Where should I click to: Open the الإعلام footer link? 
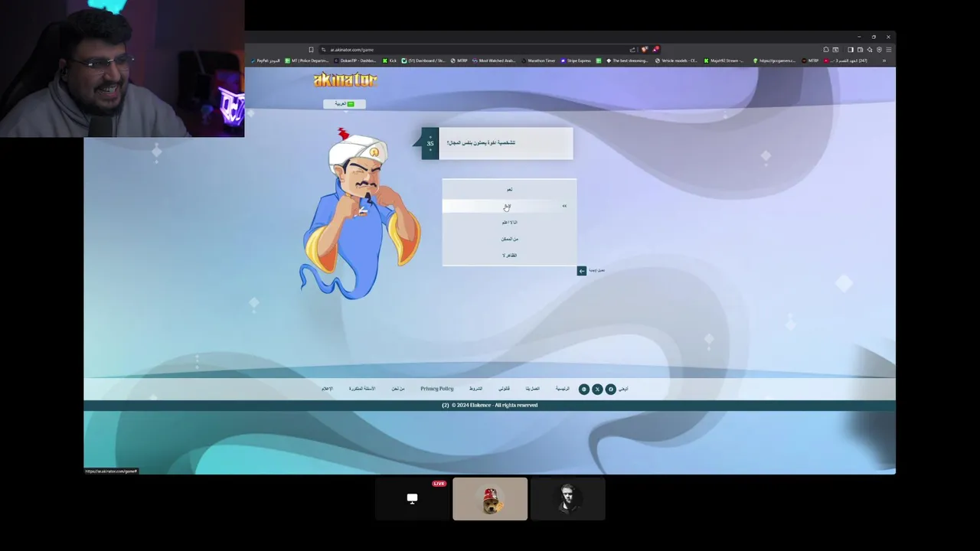[x=327, y=389]
